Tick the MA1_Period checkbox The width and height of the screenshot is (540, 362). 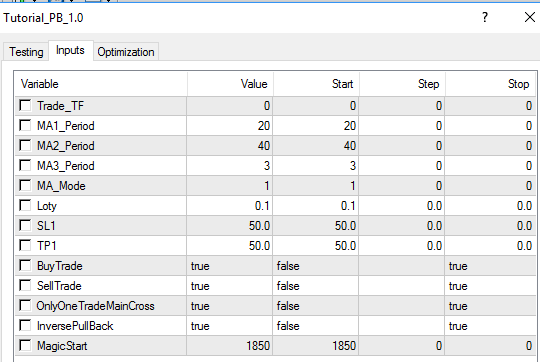tap(25, 125)
